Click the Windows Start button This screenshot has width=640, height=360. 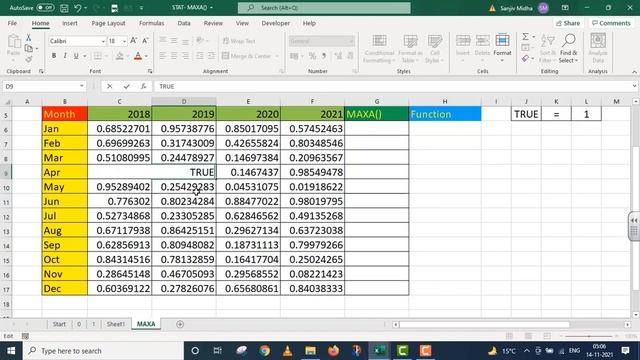tap(11, 351)
